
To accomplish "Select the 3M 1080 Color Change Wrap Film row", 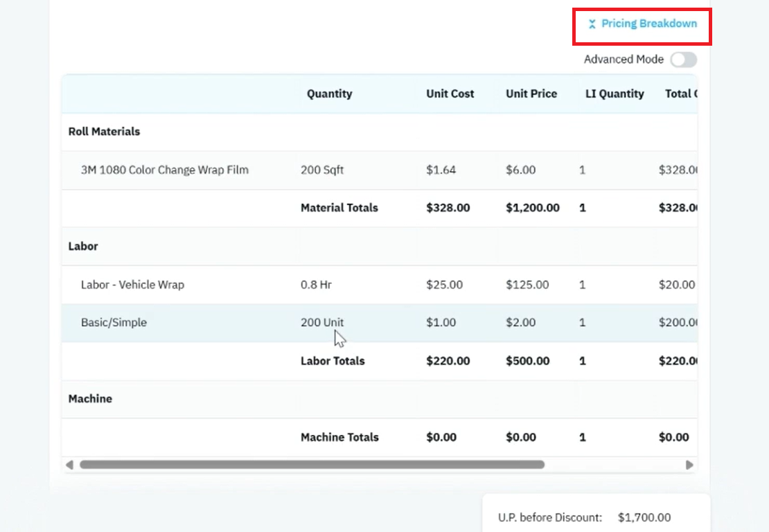I will coord(379,170).
